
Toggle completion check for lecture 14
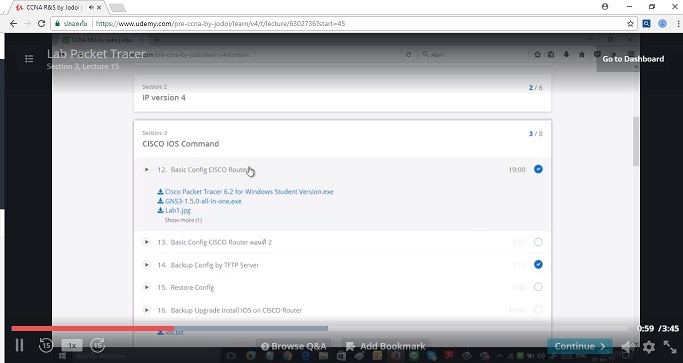click(538, 265)
